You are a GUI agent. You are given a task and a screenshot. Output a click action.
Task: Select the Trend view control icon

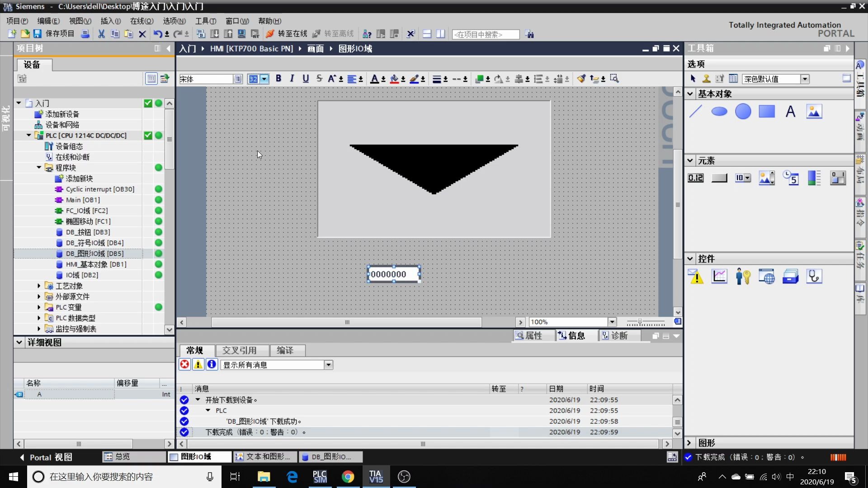[719, 276]
